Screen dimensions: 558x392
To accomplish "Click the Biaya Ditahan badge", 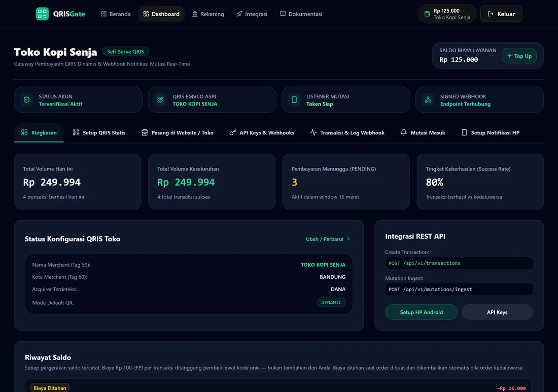I will click(x=50, y=388).
